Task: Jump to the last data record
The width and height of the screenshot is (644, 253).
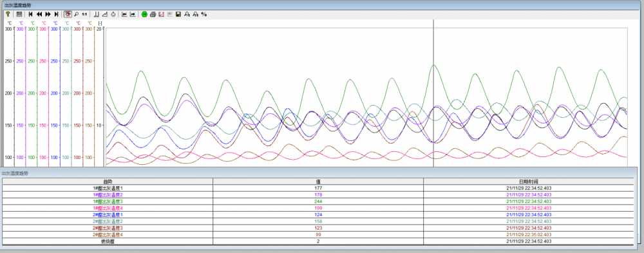Action: (56, 14)
